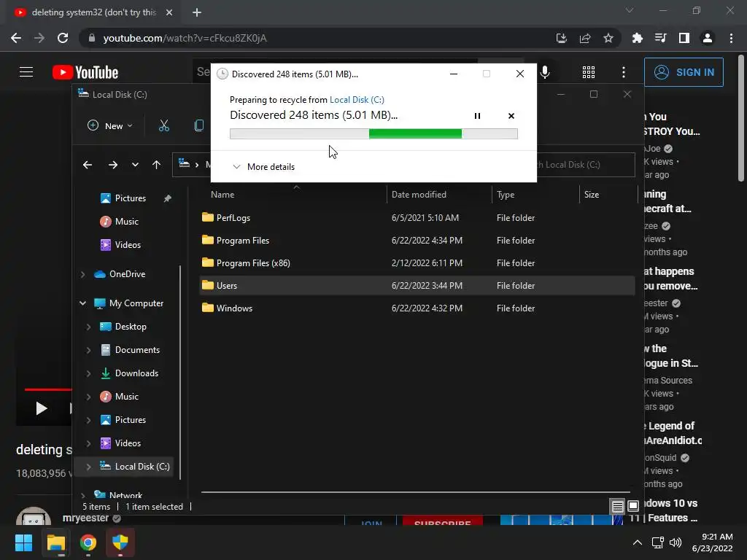Open Chrome three-dot menu

pyautogui.click(x=731, y=38)
